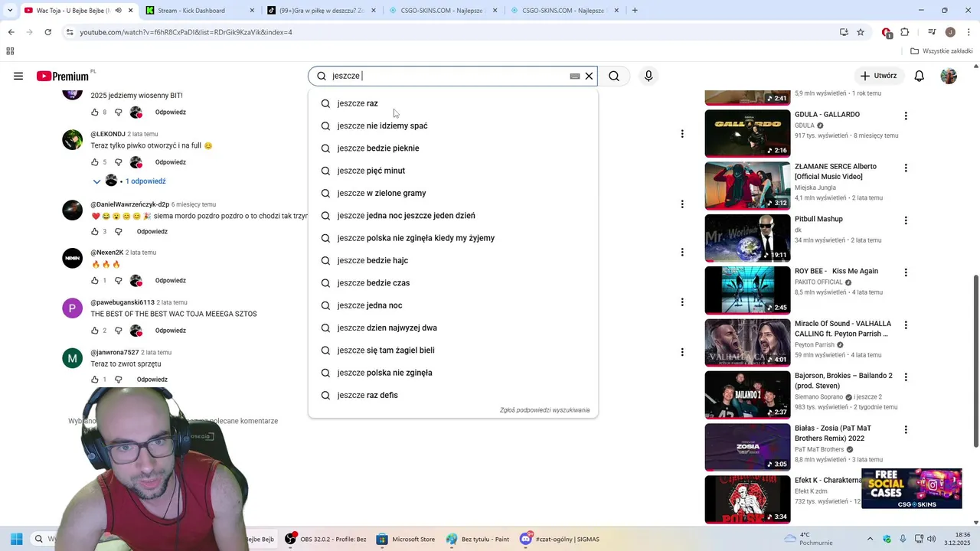Like the DanielWawrzeńczyk-d2p comment
The height and width of the screenshot is (551, 980).
click(x=95, y=232)
